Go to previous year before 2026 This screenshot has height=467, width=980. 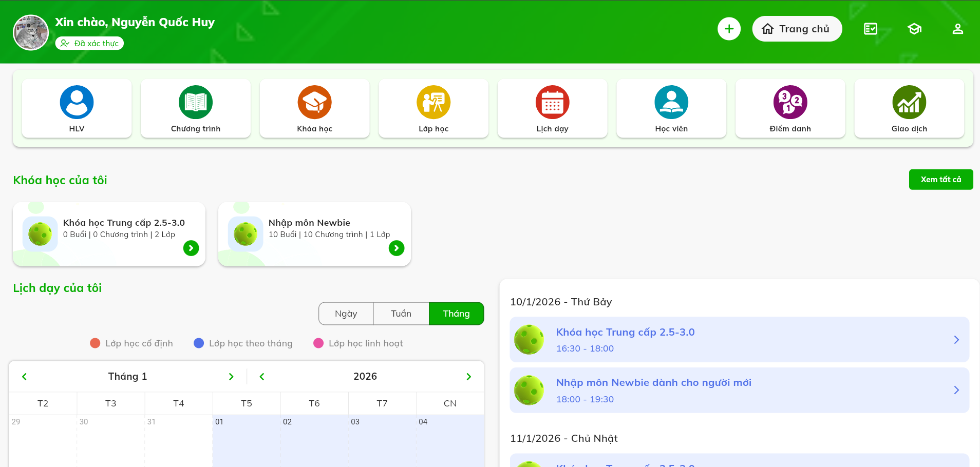[x=262, y=377]
